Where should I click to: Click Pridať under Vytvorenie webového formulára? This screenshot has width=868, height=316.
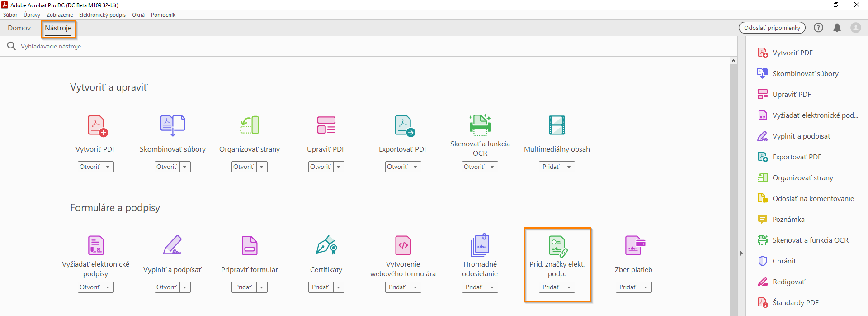pyautogui.click(x=398, y=287)
